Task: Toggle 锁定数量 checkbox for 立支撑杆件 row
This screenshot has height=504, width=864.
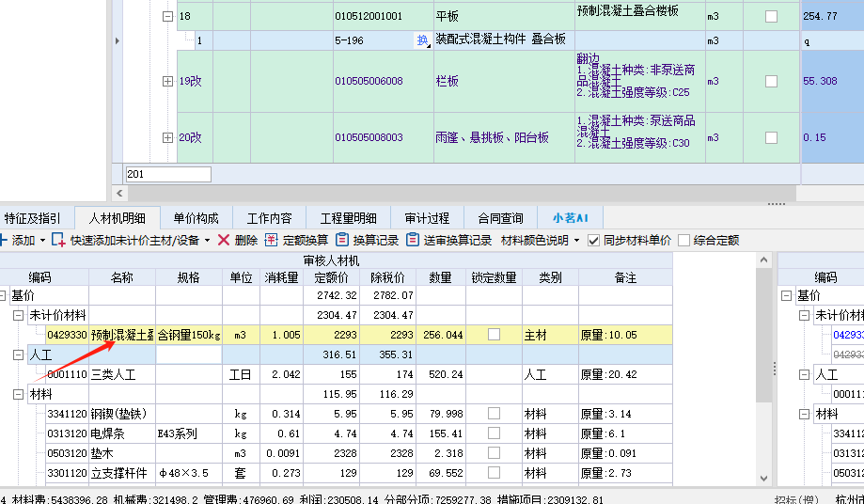Action: (x=495, y=473)
